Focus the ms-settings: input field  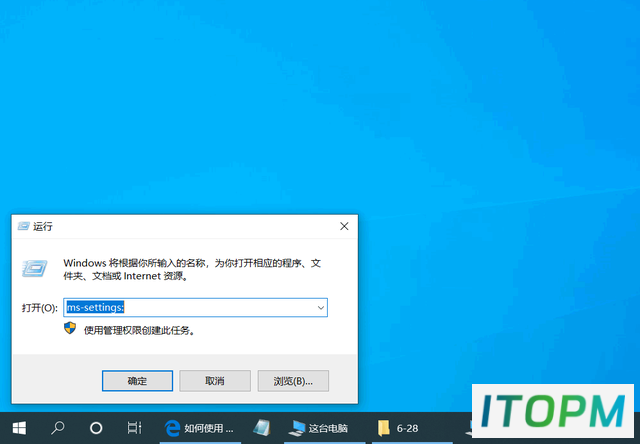(x=195, y=307)
